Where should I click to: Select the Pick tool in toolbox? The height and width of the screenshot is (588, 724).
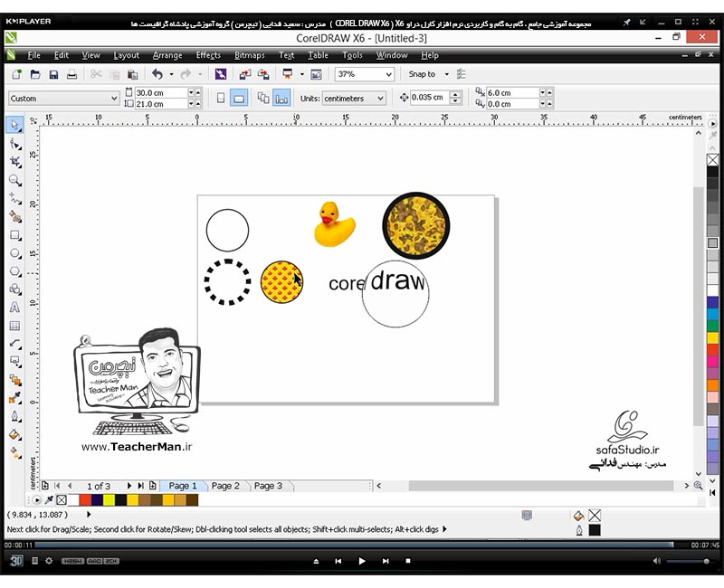point(14,125)
